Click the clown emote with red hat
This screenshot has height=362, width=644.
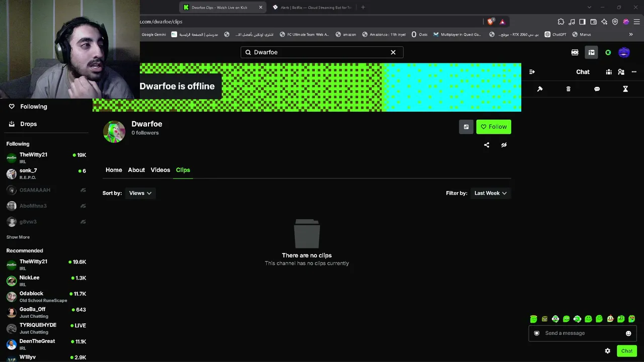coord(610,319)
